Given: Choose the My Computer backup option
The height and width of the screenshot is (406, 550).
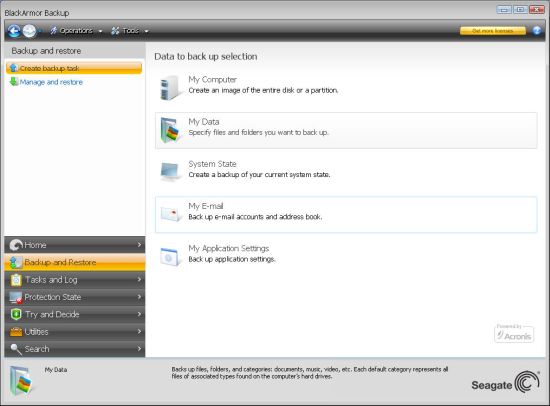Looking at the screenshot, I should 346,88.
